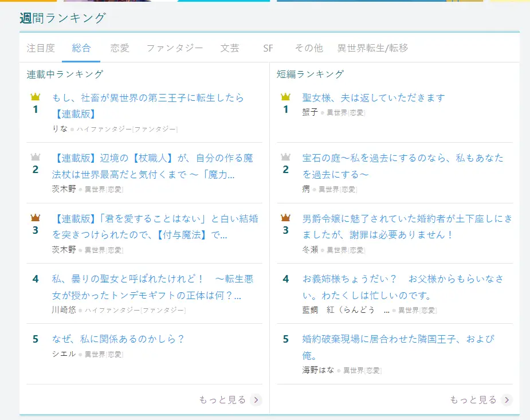Open the その他 tab
The image size is (530, 420).
pyautogui.click(x=309, y=48)
